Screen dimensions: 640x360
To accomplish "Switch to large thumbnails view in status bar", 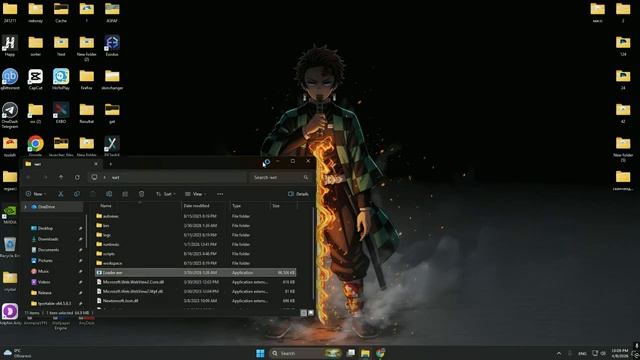I will click(x=311, y=313).
